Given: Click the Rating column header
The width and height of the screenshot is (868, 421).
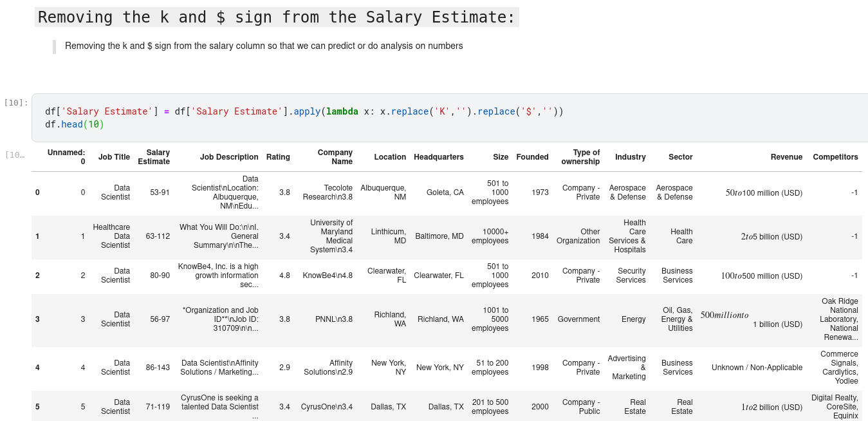Looking at the screenshot, I should click(278, 157).
